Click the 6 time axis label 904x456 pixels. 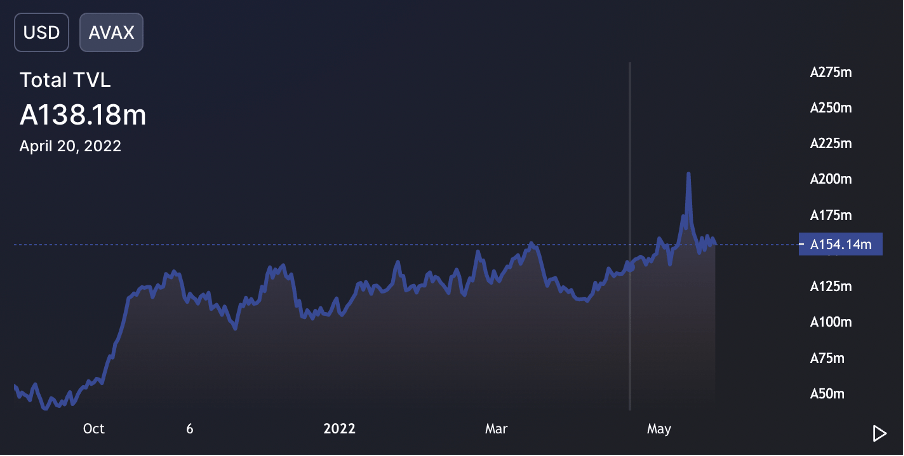(x=190, y=428)
